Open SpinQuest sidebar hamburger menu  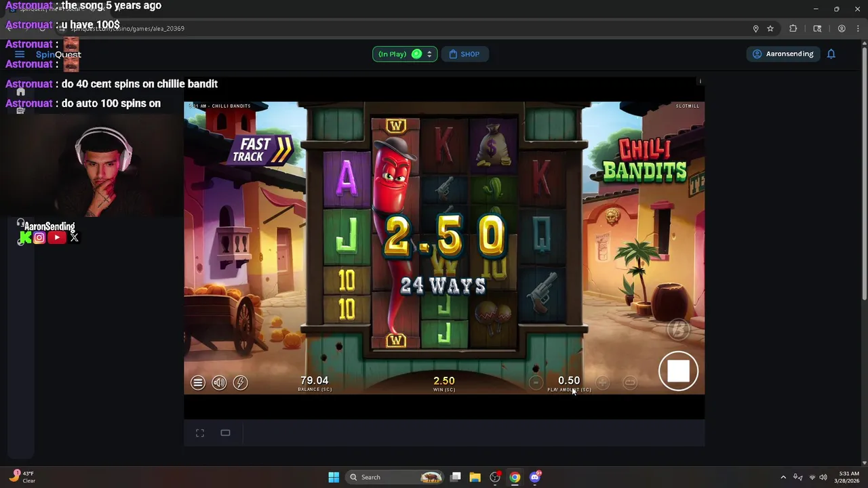(x=20, y=54)
